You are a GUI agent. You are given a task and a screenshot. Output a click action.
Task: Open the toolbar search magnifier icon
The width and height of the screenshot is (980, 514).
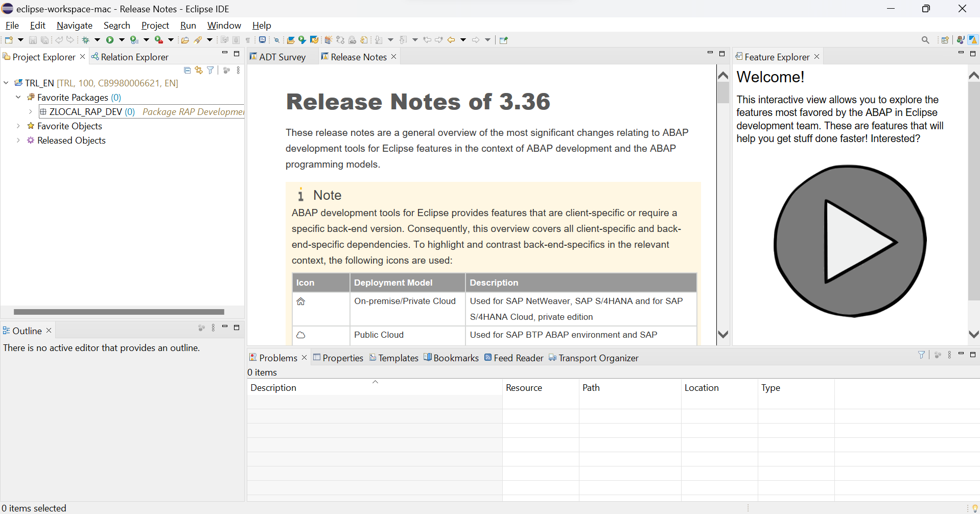coord(925,40)
